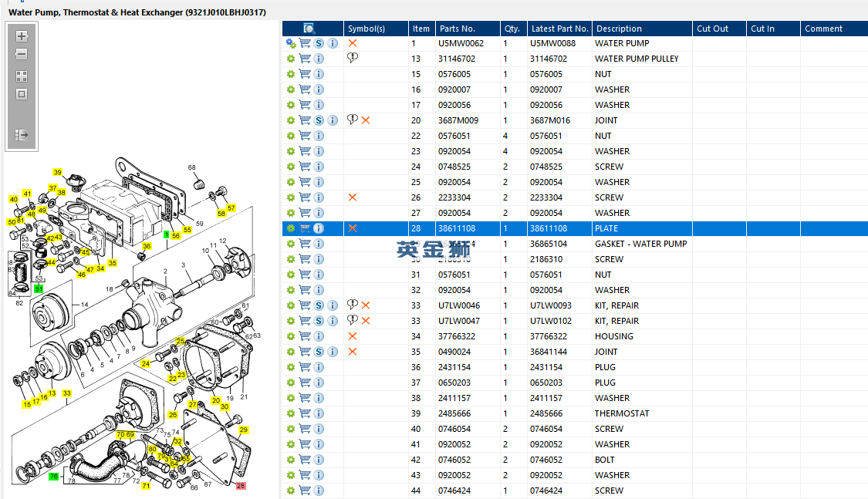This screenshot has height=499, width=868.
Task: Select latest part number U7LW0102
Action: click(x=551, y=321)
